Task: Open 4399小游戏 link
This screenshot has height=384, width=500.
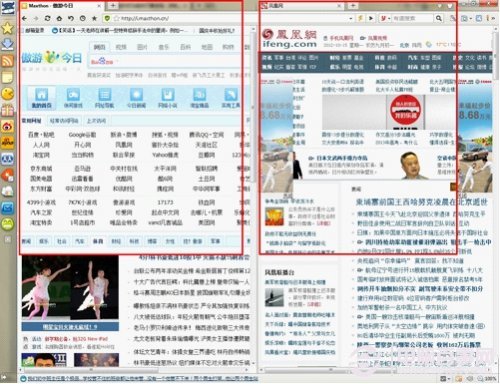Action: click(x=41, y=202)
